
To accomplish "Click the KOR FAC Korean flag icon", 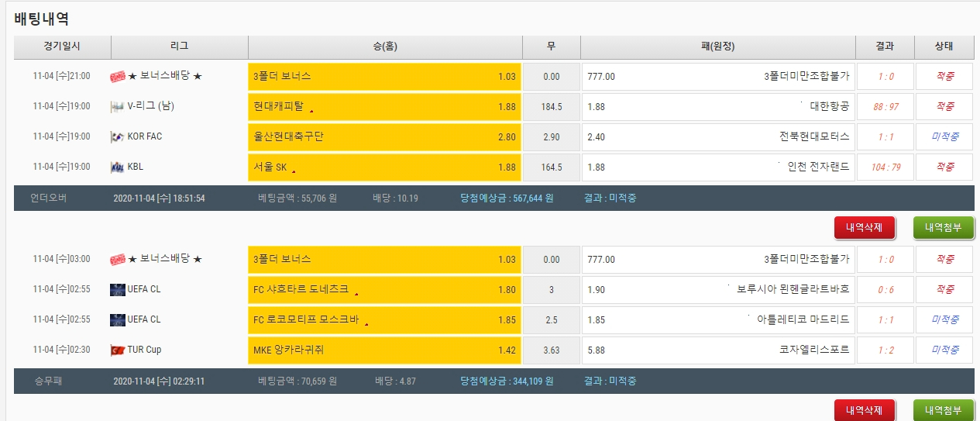I will 118,136.
